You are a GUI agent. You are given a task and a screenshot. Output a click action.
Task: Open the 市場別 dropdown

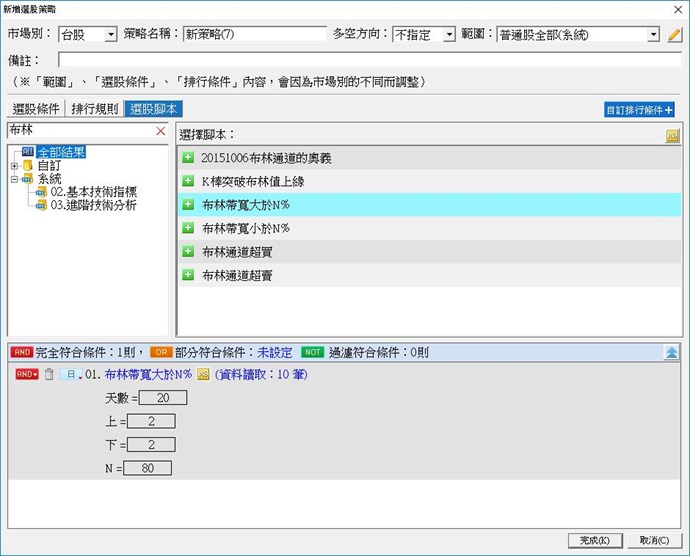pyautogui.click(x=111, y=34)
